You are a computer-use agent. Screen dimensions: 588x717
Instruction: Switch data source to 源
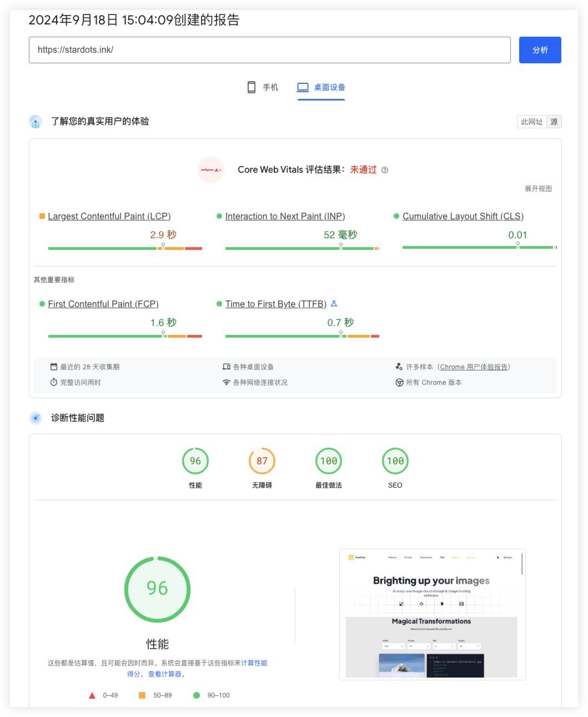(x=554, y=121)
